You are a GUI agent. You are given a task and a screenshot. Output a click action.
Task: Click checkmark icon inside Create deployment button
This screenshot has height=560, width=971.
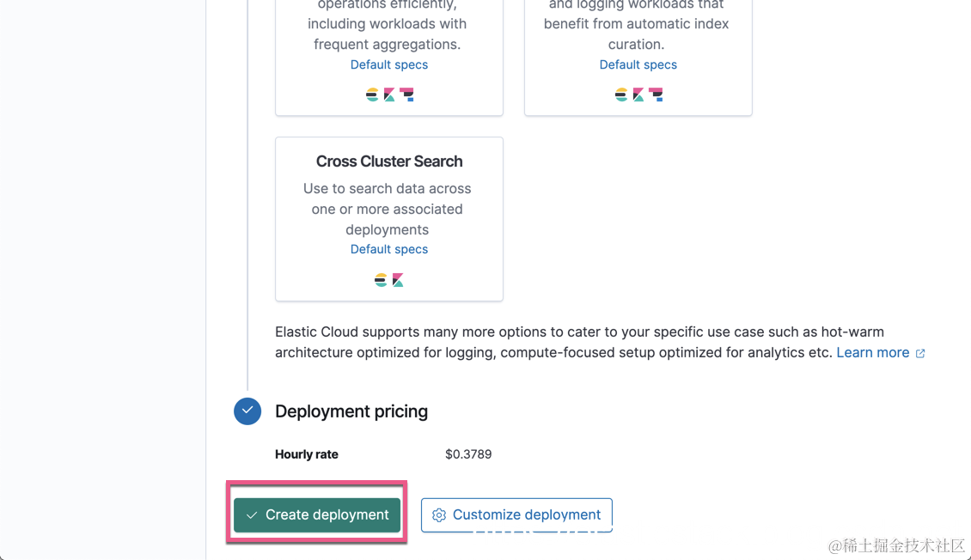[252, 515]
